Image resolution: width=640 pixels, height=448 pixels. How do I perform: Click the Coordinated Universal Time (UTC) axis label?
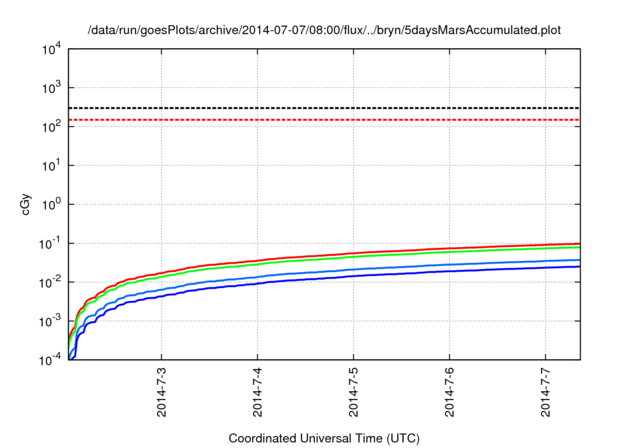tap(324, 438)
